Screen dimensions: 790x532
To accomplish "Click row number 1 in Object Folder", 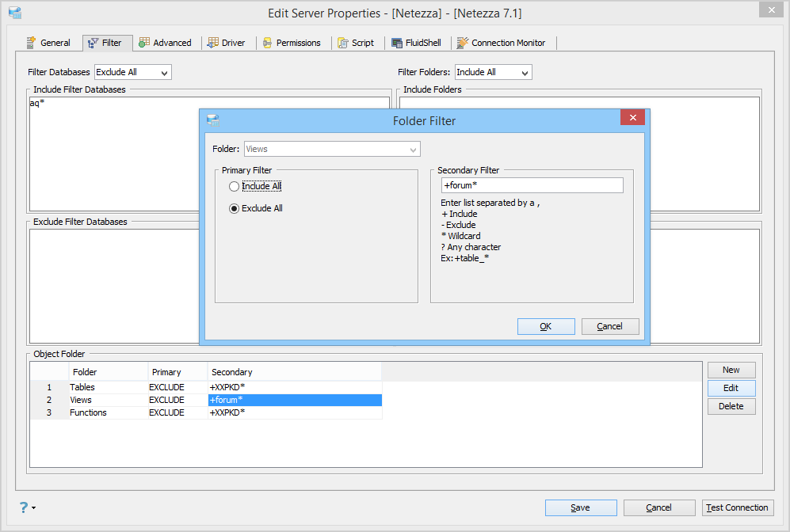I will click(x=49, y=387).
